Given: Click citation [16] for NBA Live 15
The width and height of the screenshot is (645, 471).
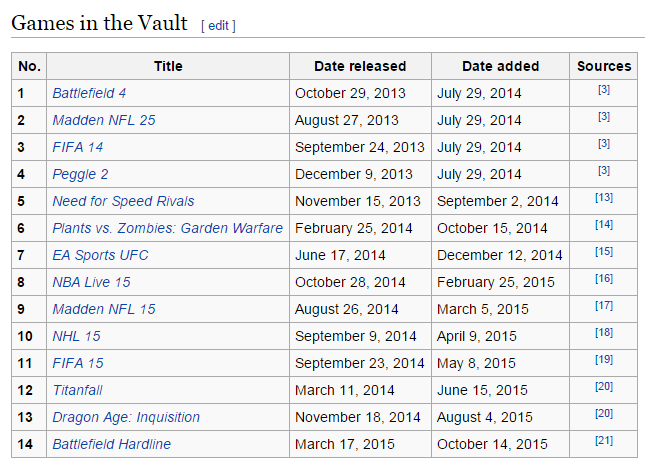Looking at the screenshot, I should 603,278.
